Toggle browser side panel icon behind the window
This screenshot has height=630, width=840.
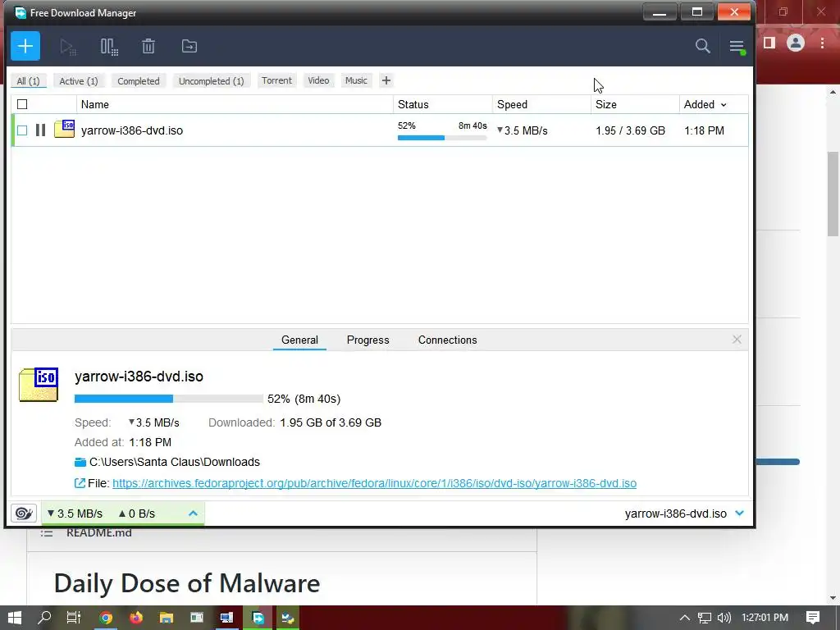coord(769,43)
